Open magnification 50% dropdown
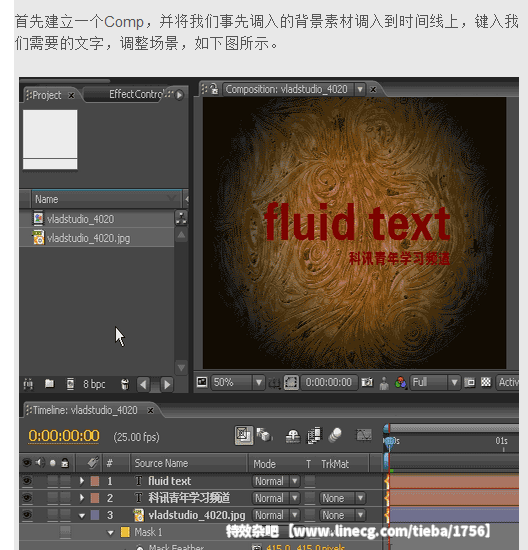 point(238,382)
